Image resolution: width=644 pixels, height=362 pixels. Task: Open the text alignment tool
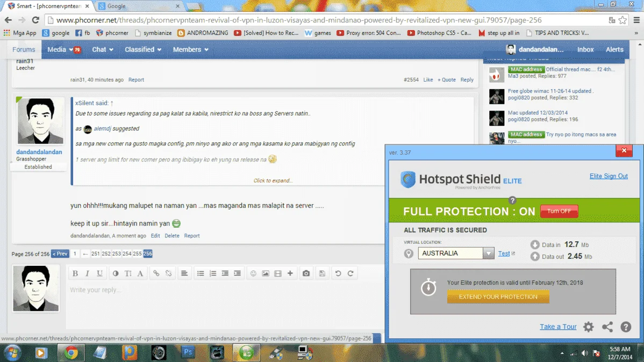tap(184, 273)
